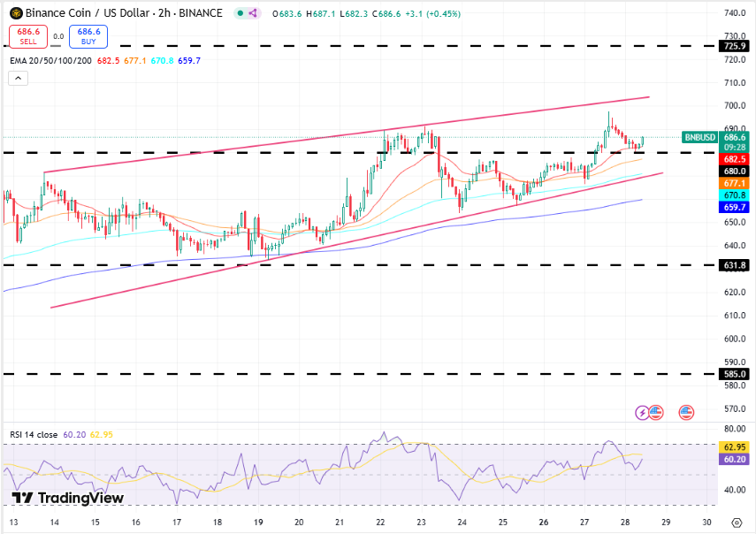Click the Binance Coin logo icon

[x=17, y=13]
